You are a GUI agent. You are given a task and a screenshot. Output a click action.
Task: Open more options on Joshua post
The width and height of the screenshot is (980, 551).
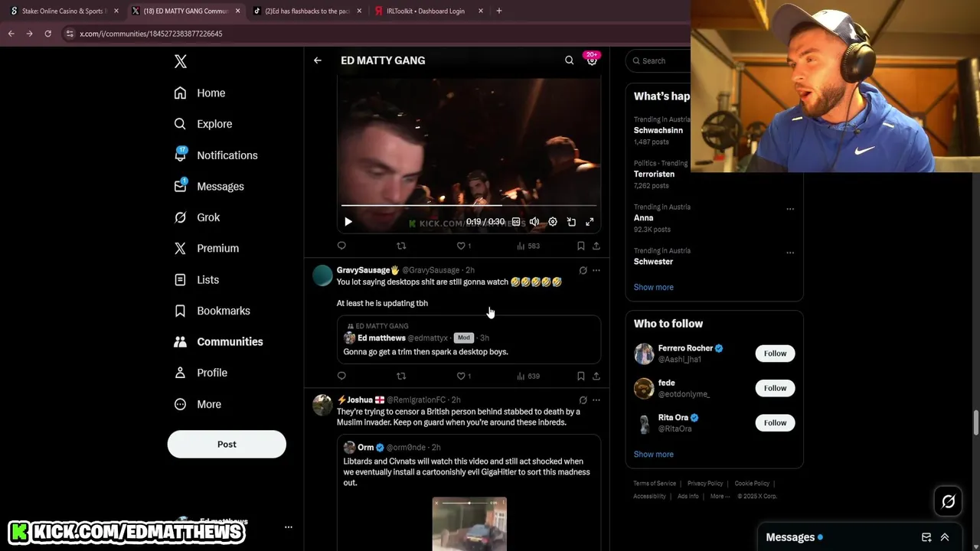596,400
